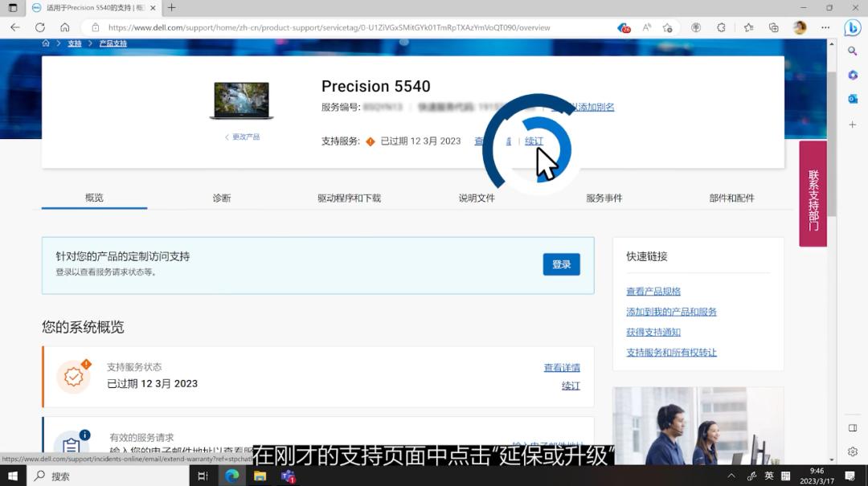
Task: Open the Edge profile avatar menu
Action: [799, 27]
